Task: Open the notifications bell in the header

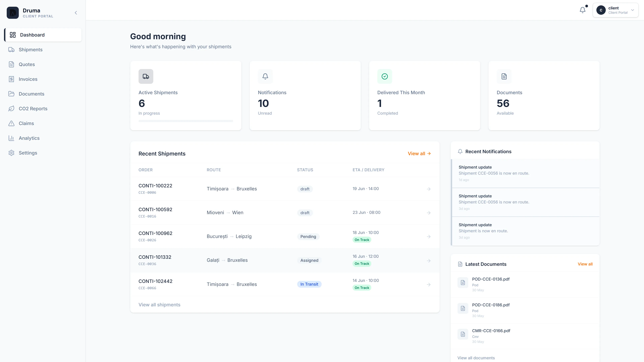Action: coord(582,10)
